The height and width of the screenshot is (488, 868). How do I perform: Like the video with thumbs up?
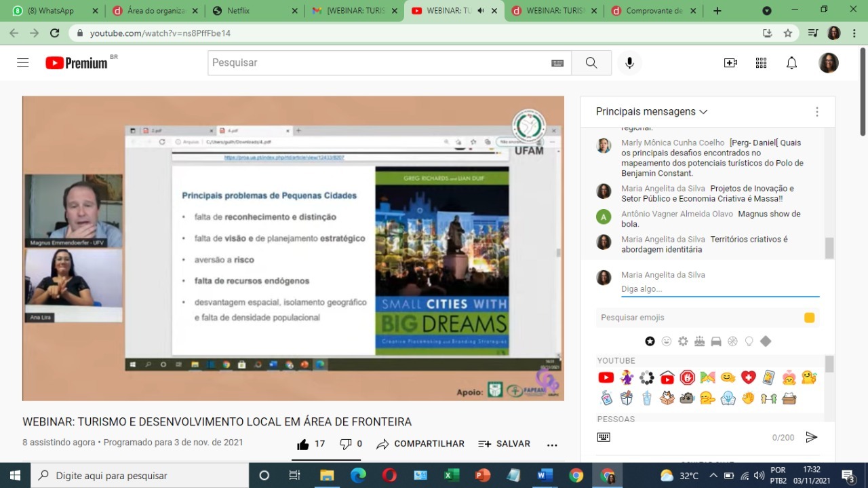click(x=303, y=444)
